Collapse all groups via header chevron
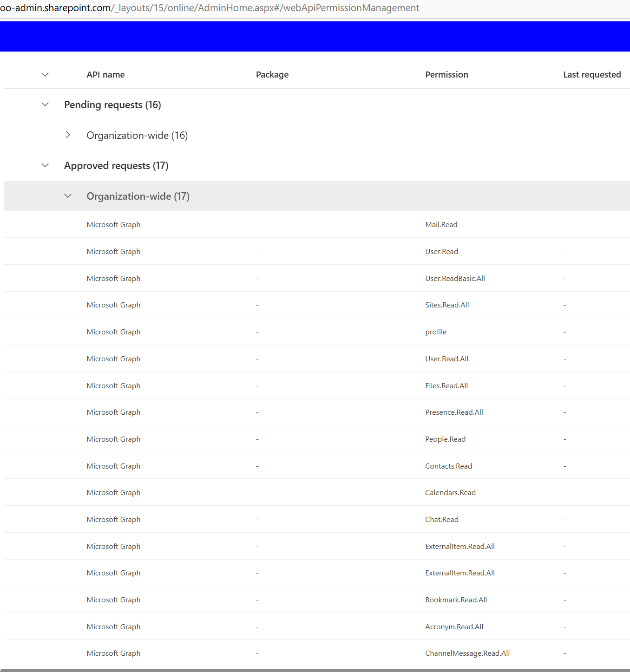Viewport: 630px width, 672px height. 45,75
